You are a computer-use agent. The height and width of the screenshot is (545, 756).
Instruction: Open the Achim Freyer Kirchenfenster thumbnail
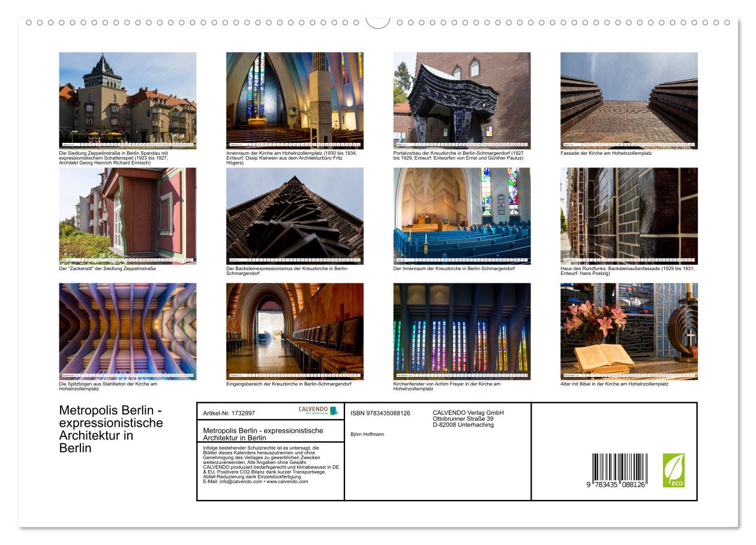coord(462,331)
